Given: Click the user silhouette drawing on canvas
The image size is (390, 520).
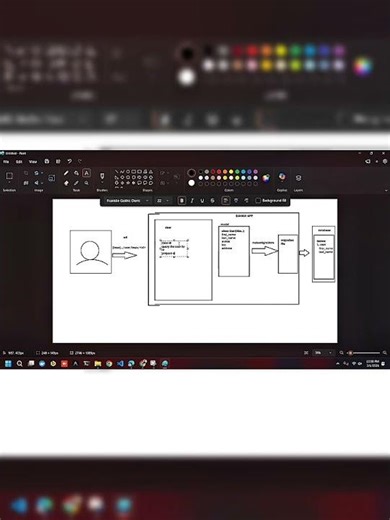Looking at the screenshot, I should (91, 252).
